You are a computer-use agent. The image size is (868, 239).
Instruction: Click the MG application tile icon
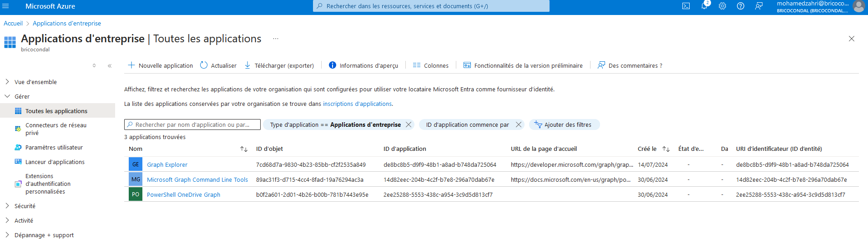coord(136,179)
